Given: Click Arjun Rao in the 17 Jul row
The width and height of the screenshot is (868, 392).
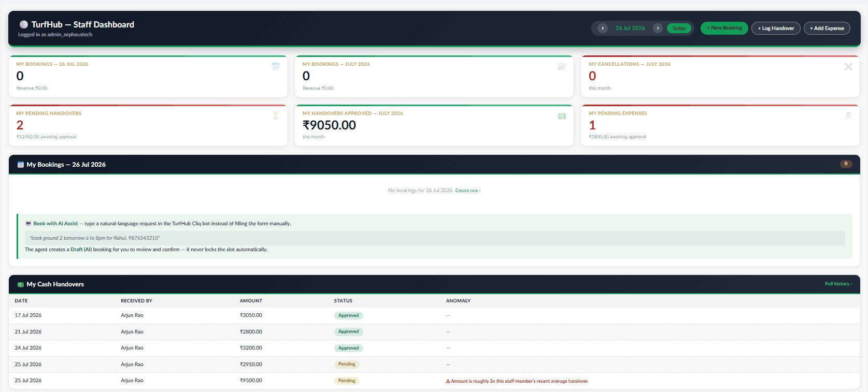Looking at the screenshot, I should (x=132, y=315).
